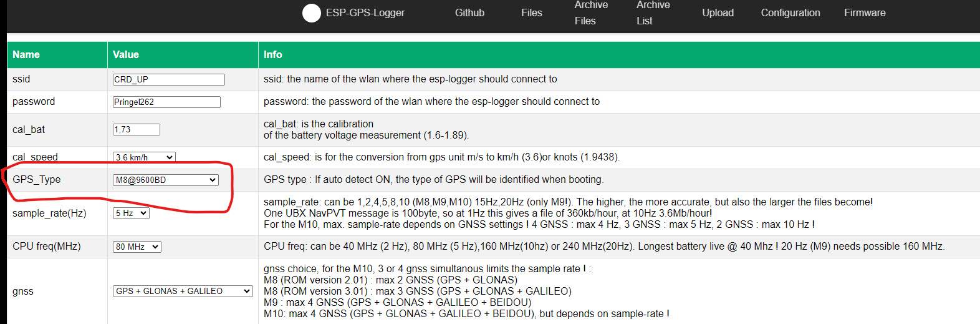
Task: Open the Github link in navbar
Action: [x=469, y=12]
